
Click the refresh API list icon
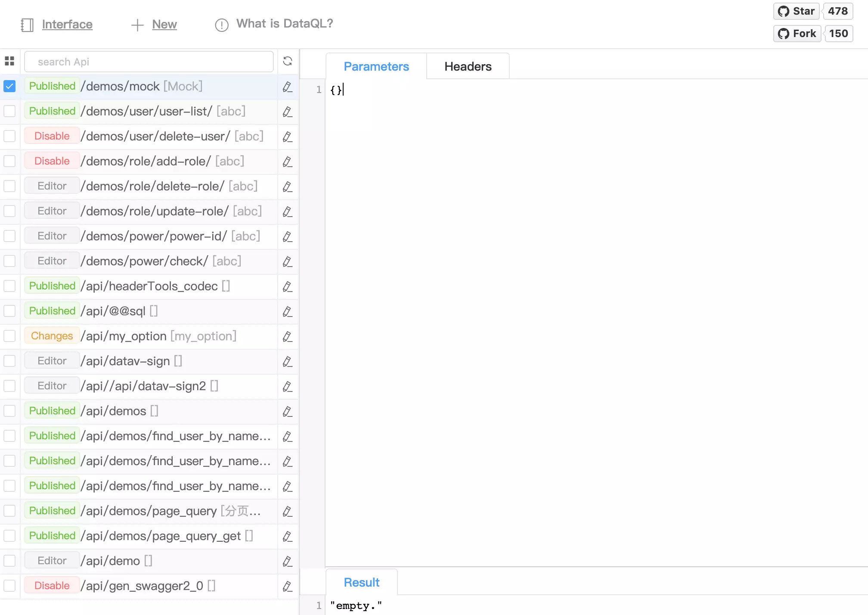pyautogui.click(x=288, y=61)
